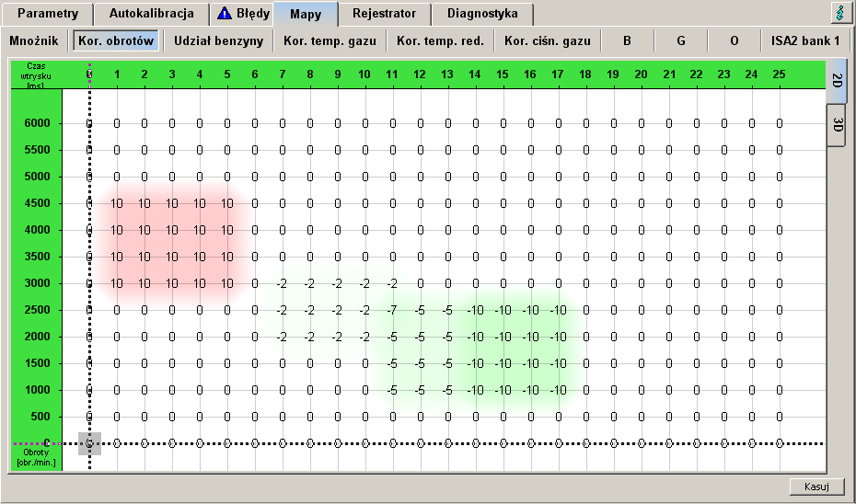Click column header 18 ms
Image resolution: width=856 pixels, height=504 pixels.
(x=585, y=74)
